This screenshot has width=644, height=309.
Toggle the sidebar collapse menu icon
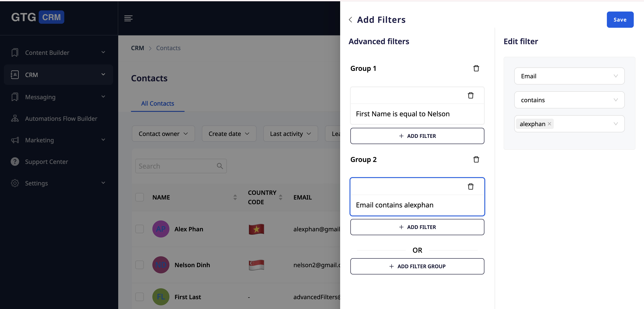pos(128,18)
